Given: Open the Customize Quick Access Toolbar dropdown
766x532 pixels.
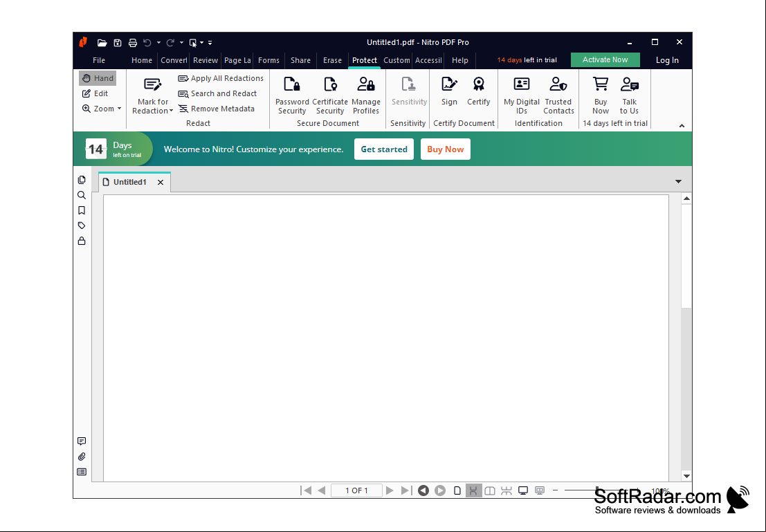Looking at the screenshot, I should click(210, 42).
